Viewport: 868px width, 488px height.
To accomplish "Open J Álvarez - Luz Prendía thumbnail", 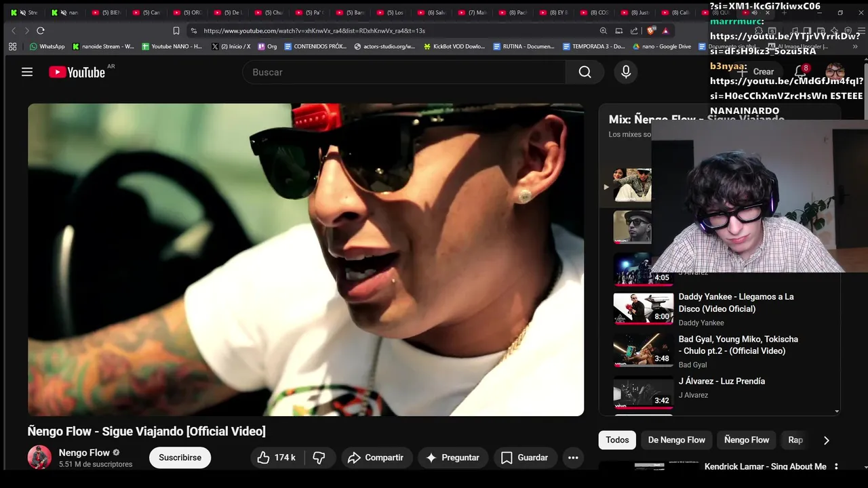I will click(643, 392).
